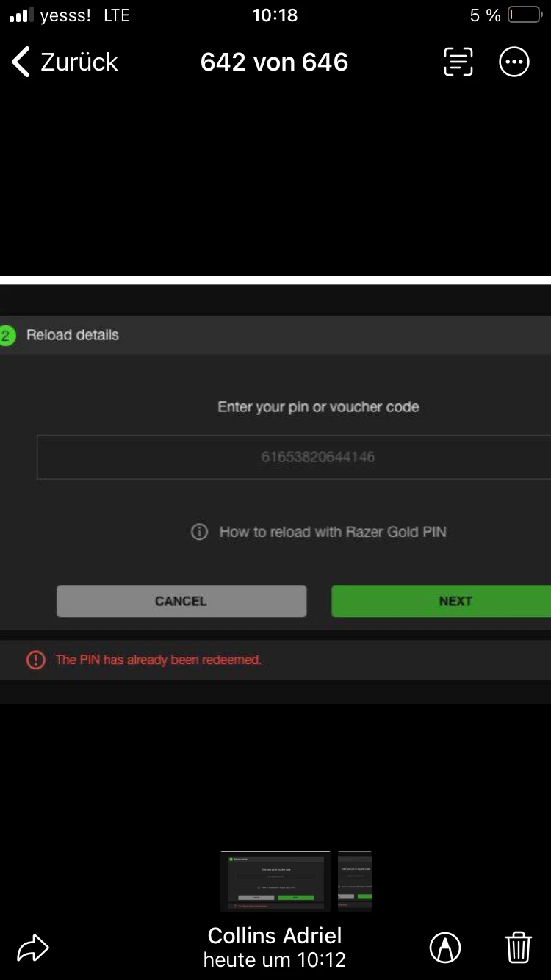Click the info icon beside reload help
The image size is (551, 980).
[x=199, y=532]
